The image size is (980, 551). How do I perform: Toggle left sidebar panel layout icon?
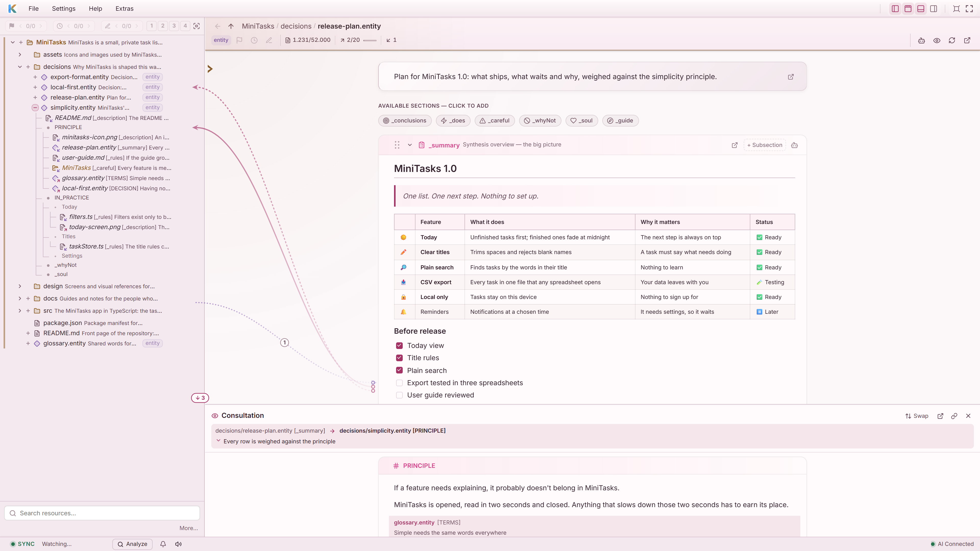coord(895,8)
